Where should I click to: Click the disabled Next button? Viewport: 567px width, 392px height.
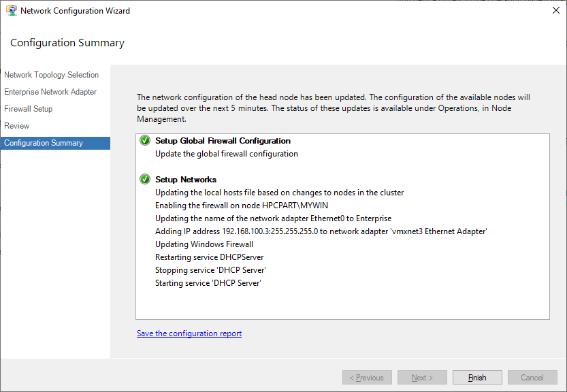pyautogui.click(x=422, y=377)
